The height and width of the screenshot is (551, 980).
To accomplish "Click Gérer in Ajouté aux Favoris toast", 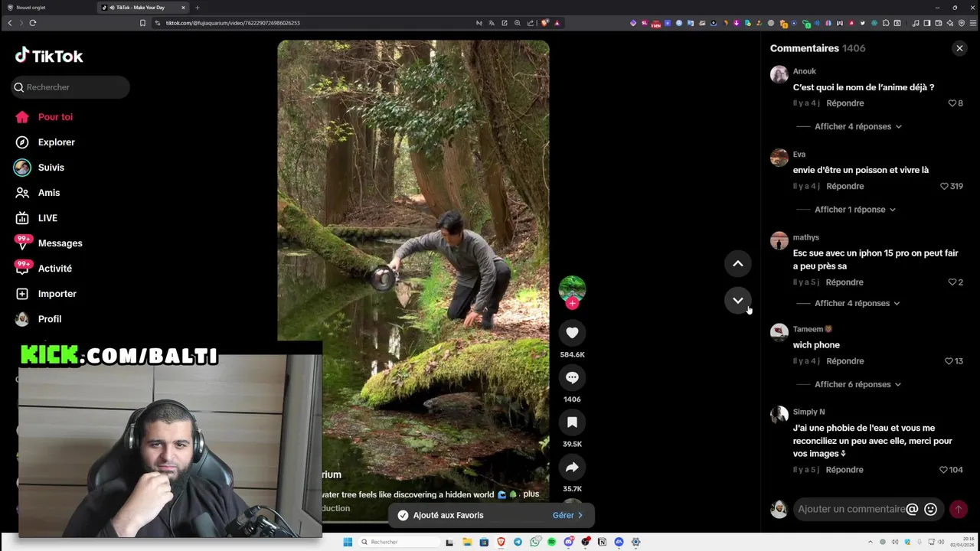I will (x=567, y=516).
